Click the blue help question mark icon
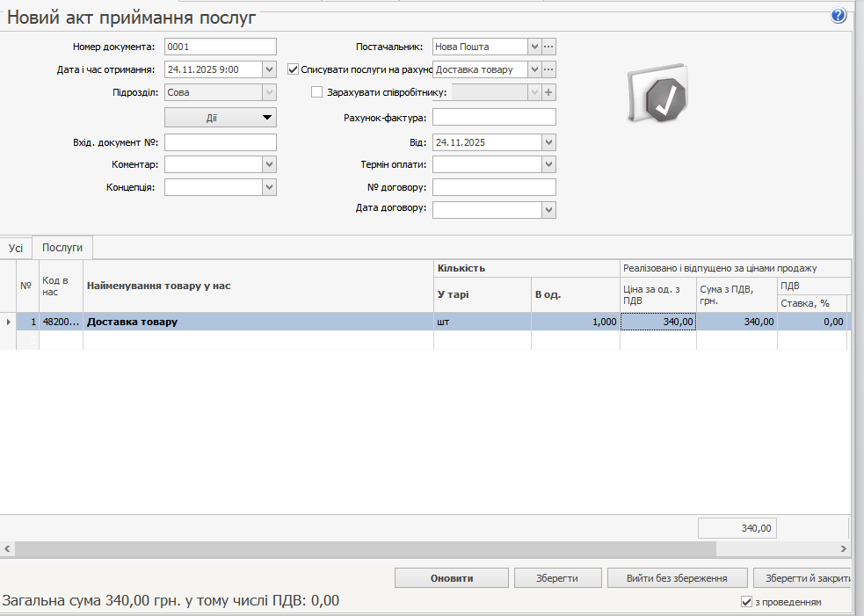Image resolution: width=864 pixels, height=616 pixels. point(838,16)
